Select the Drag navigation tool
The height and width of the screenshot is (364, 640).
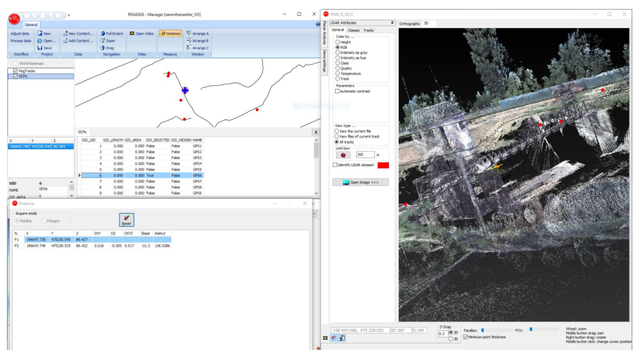[x=103, y=48]
